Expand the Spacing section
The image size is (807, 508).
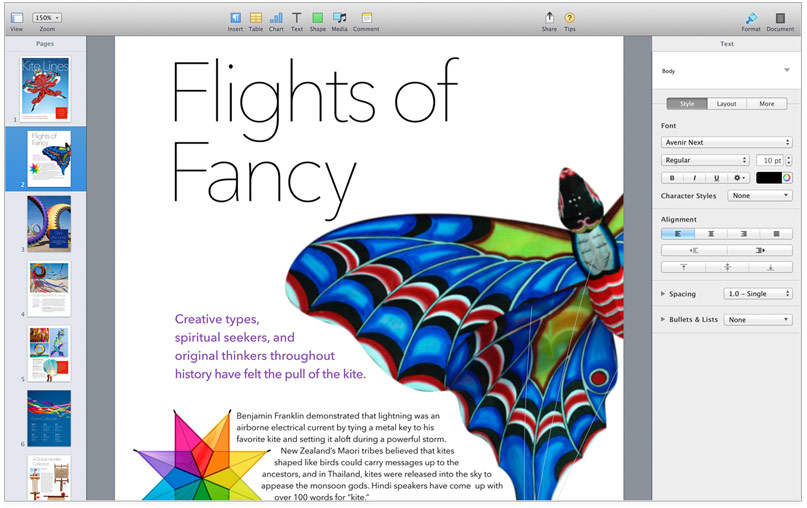664,294
